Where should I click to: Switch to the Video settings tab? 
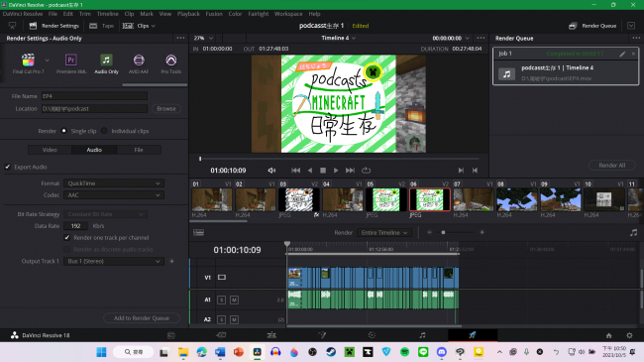pyautogui.click(x=50, y=150)
